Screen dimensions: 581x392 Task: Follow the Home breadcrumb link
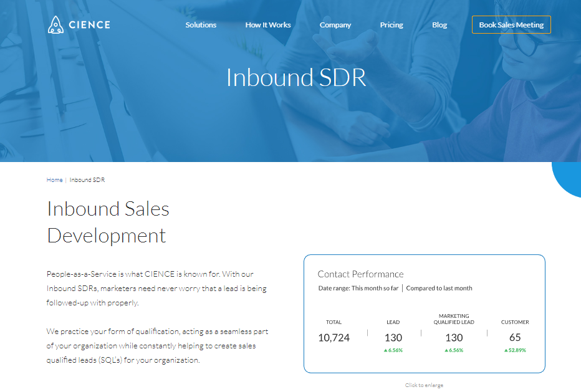pyautogui.click(x=54, y=179)
